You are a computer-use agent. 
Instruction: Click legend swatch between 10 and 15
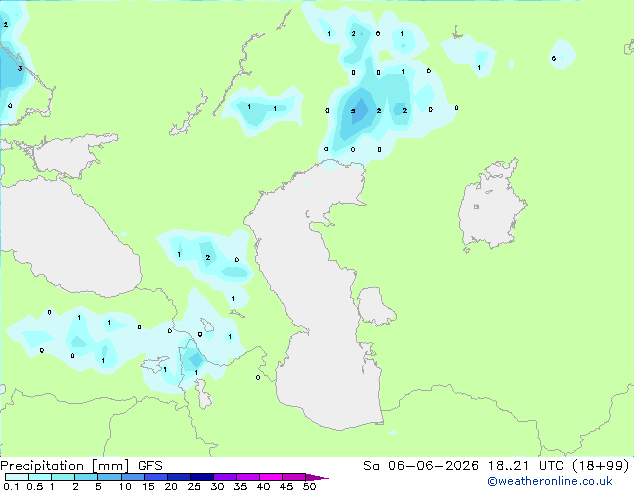[x=132, y=477]
